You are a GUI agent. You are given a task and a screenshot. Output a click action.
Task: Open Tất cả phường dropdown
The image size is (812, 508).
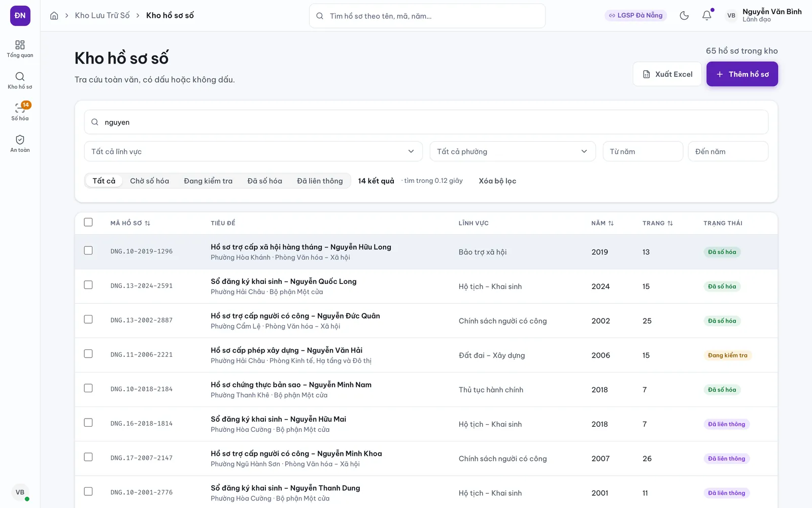click(513, 151)
